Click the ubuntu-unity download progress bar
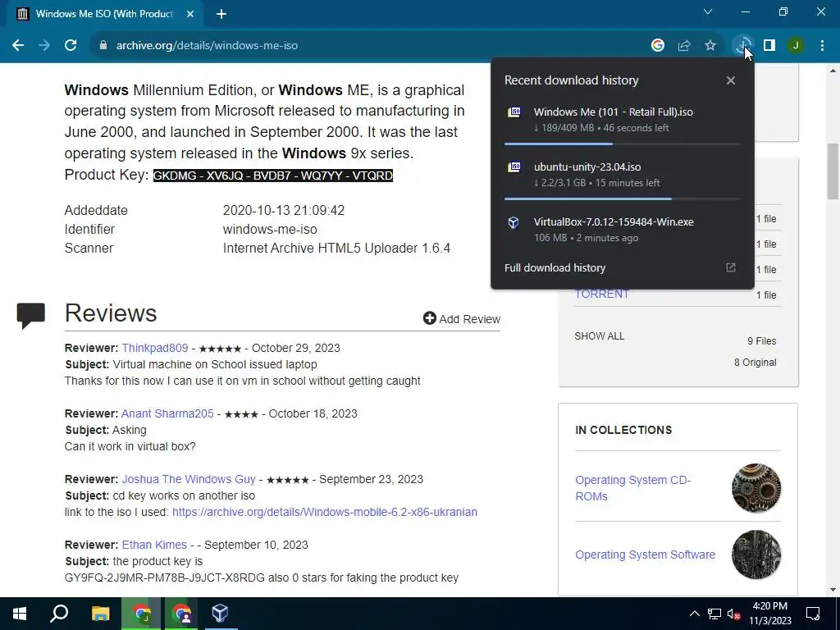840x630 pixels. (x=622, y=199)
